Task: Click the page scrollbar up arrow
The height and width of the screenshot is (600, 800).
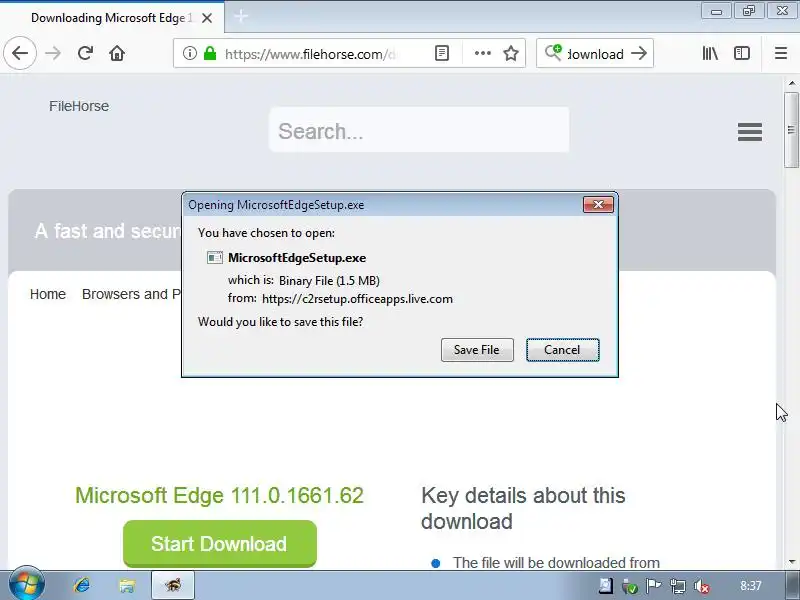Action: click(791, 83)
